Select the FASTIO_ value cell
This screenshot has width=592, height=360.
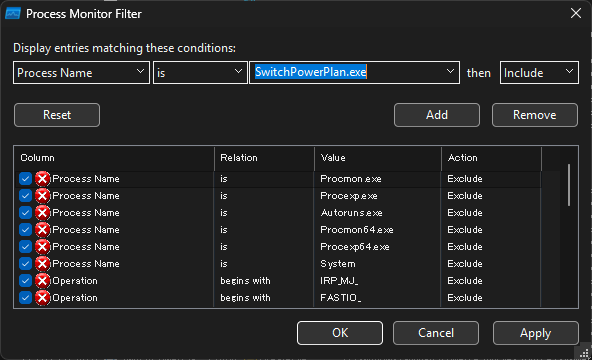coord(341,297)
